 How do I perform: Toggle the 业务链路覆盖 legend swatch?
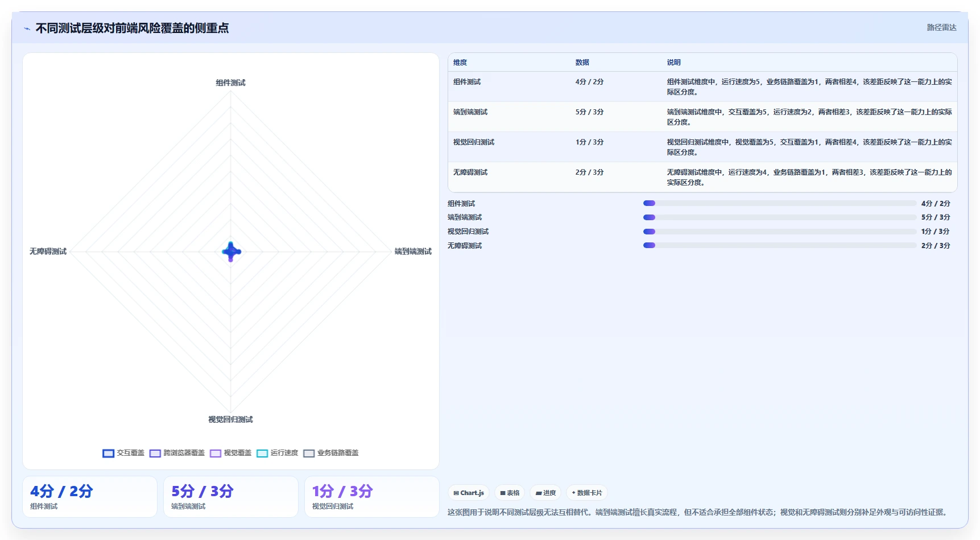point(309,454)
